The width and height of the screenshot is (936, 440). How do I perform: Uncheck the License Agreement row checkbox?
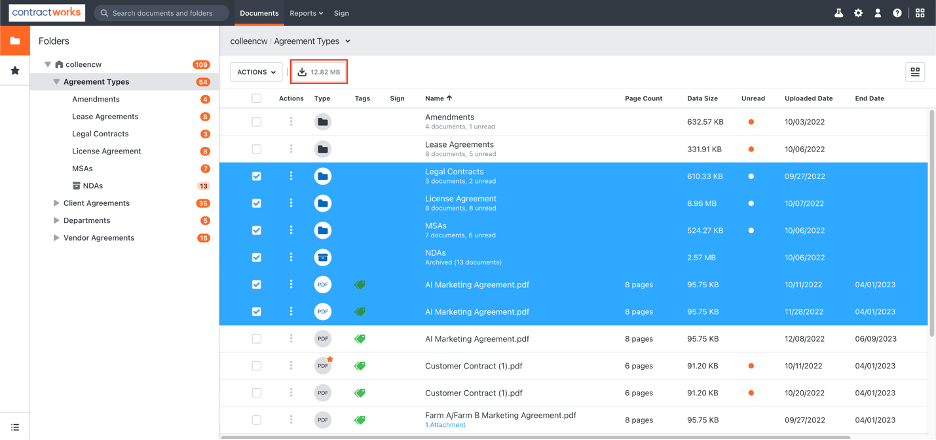tap(257, 203)
